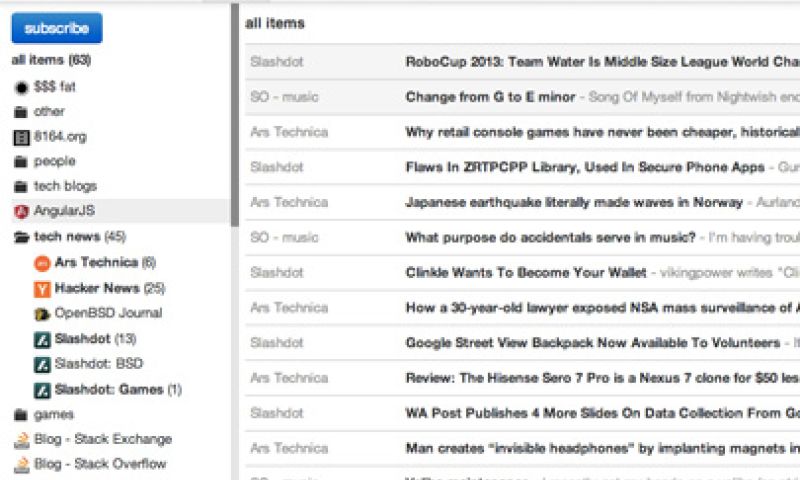The height and width of the screenshot is (480, 800).
Task: Click Slashdot source in RoboCup row
Action: click(277, 62)
